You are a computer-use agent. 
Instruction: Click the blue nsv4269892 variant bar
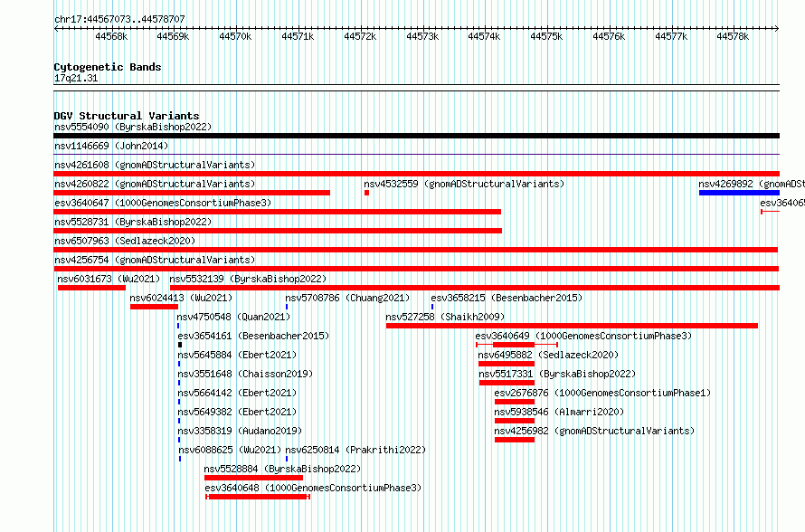click(739, 193)
